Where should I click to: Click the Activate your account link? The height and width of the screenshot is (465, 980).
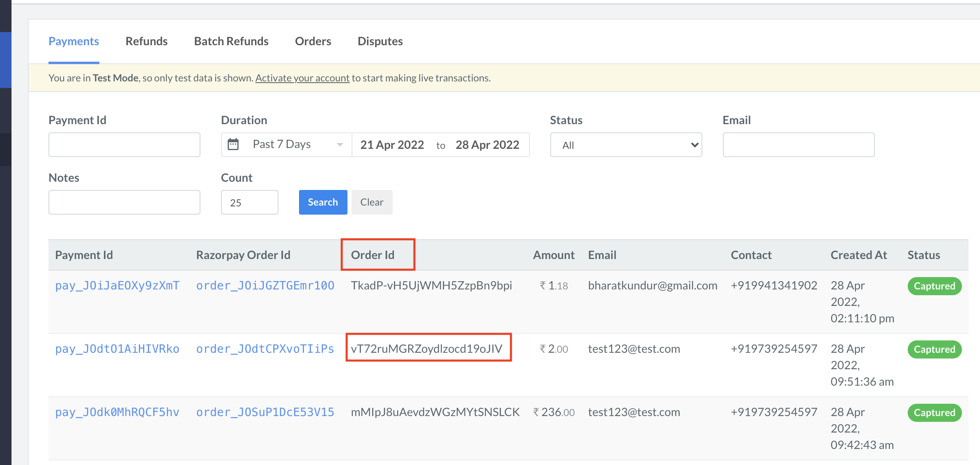[302, 78]
